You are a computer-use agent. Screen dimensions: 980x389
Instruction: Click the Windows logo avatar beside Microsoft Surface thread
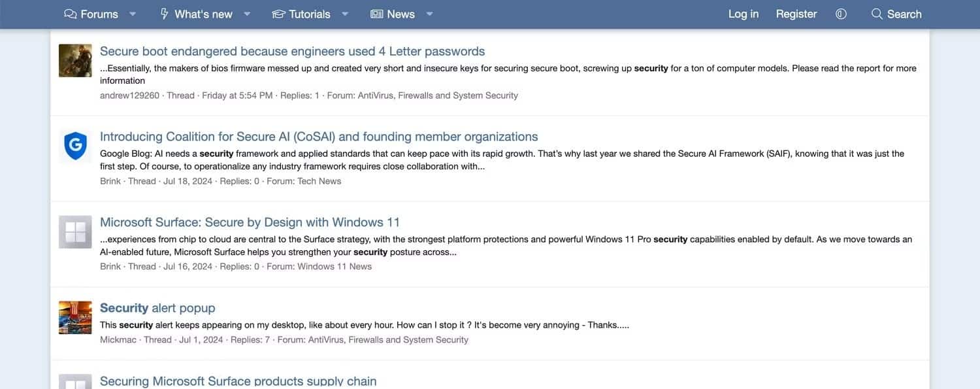75,232
